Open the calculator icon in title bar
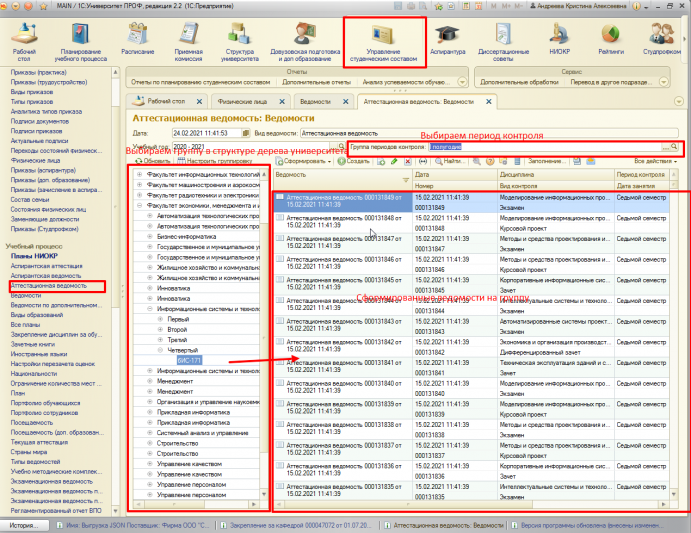Image resolution: width=691 pixels, height=533 pixels. click(x=466, y=6)
